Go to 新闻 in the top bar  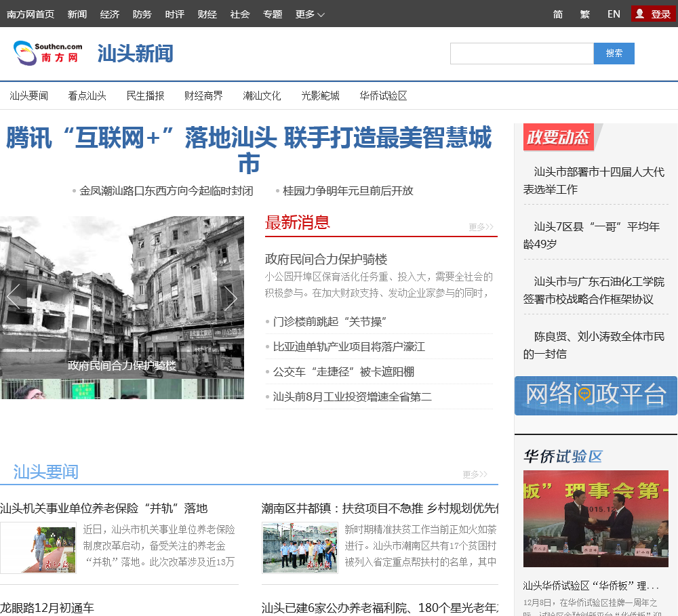point(77,14)
